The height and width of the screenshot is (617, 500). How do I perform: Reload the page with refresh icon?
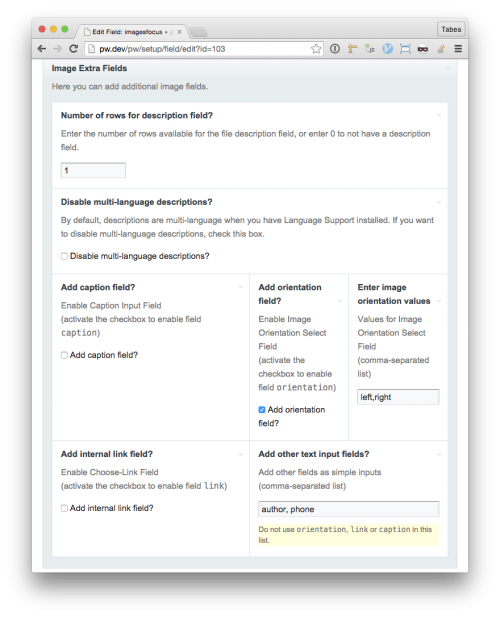[73, 49]
